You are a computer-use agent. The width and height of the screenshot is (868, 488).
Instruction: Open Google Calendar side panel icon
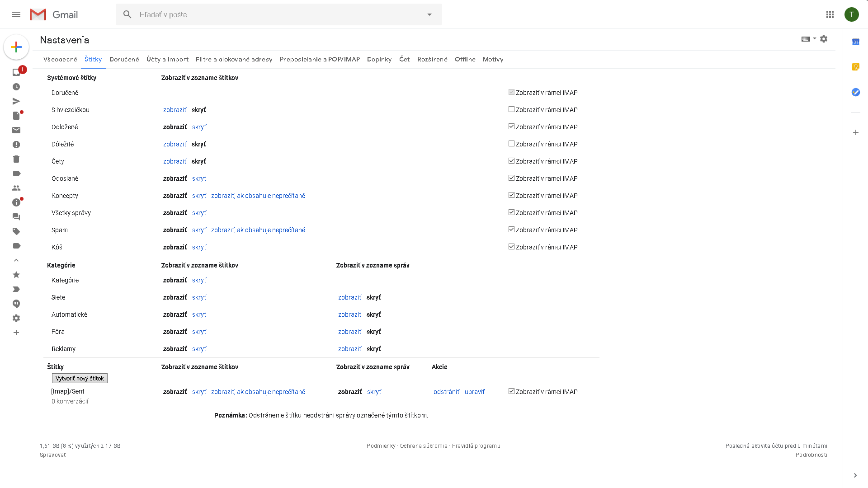click(855, 42)
